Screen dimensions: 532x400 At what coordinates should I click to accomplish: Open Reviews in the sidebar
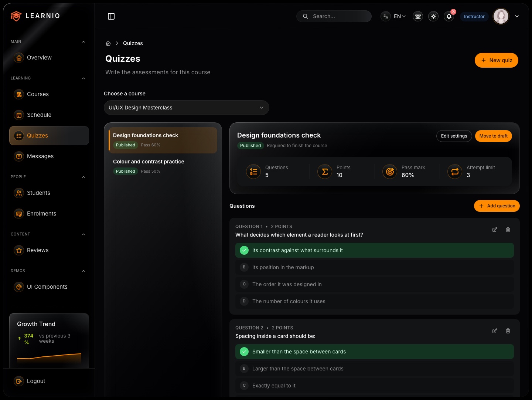[49, 250]
